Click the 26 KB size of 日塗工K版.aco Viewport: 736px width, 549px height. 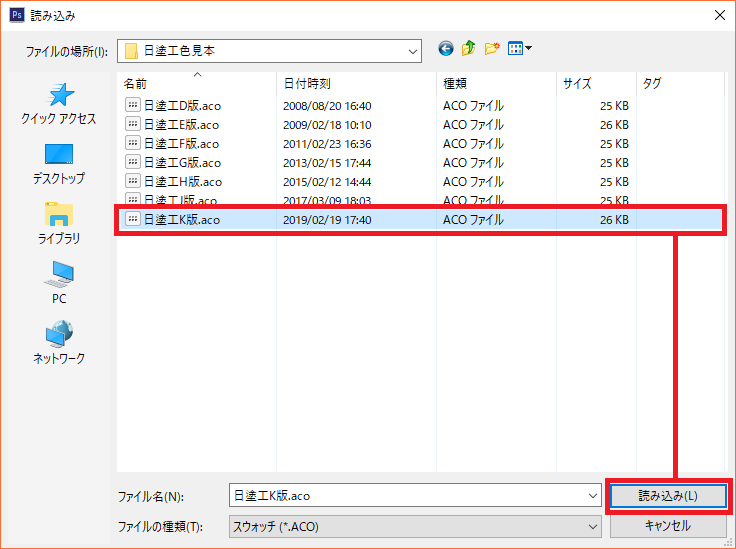614,220
